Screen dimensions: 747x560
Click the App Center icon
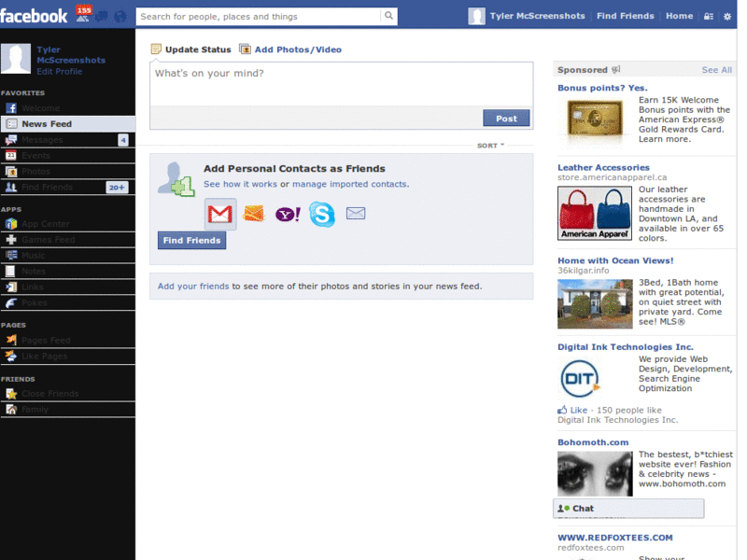click(x=11, y=224)
